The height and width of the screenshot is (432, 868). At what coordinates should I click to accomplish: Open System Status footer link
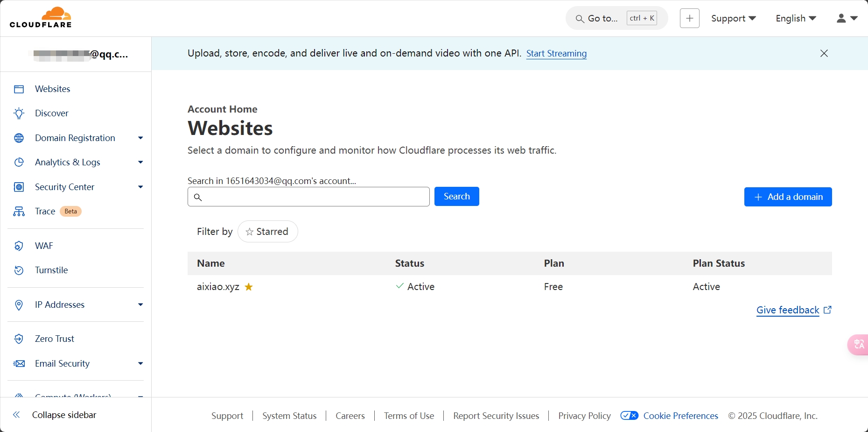(289, 416)
